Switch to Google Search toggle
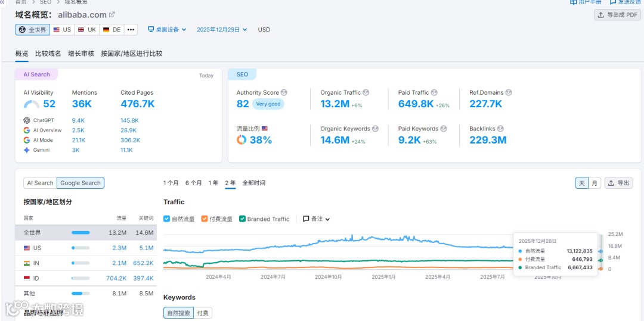 [80, 183]
